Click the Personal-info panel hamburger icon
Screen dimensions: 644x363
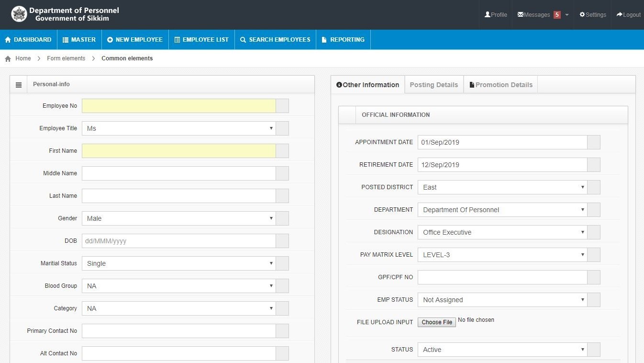[19, 85]
